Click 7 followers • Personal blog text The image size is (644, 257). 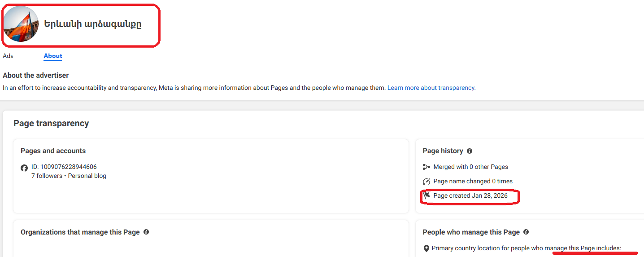coord(69,176)
